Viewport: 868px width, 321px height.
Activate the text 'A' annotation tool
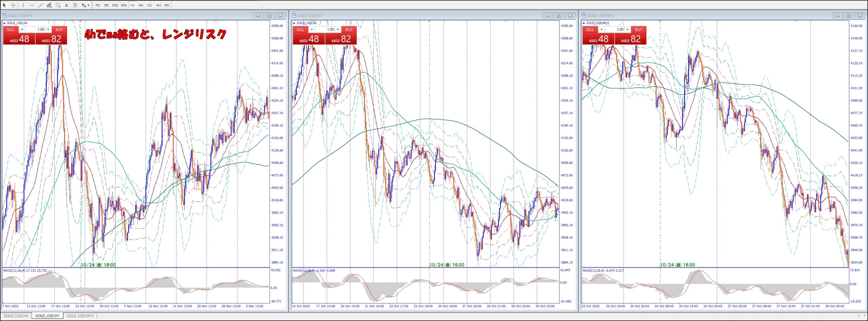(66, 5)
